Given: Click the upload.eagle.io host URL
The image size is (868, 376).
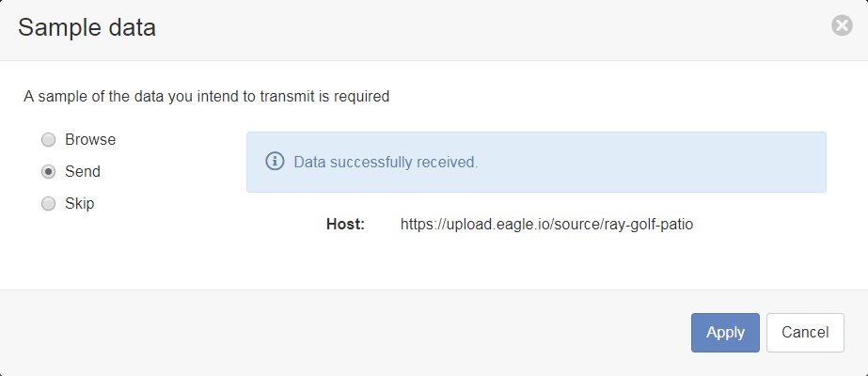Looking at the screenshot, I should click(547, 225).
